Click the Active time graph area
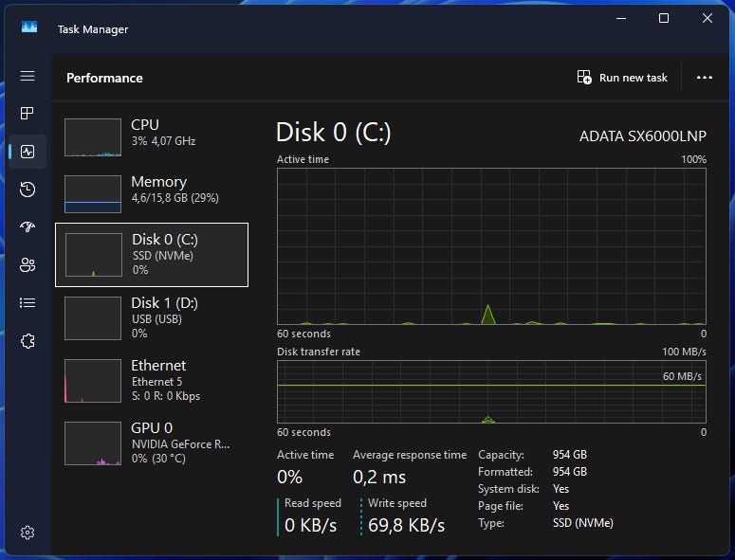Viewport: 735px width, 560px height. [491, 246]
